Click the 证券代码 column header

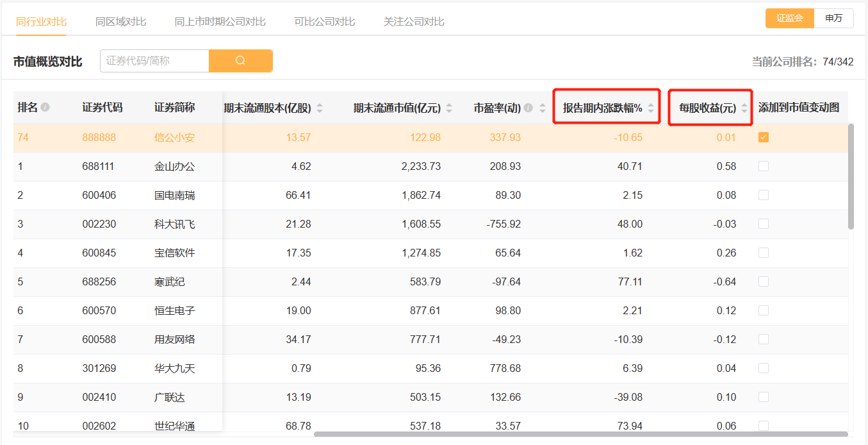[x=102, y=107]
